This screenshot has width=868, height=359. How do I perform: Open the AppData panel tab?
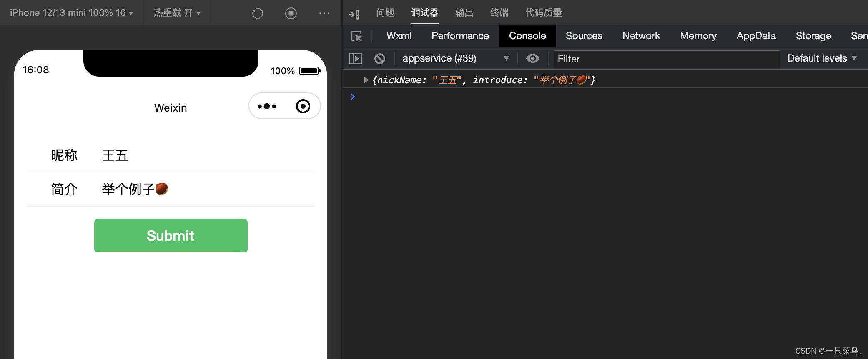(x=756, y=36)
